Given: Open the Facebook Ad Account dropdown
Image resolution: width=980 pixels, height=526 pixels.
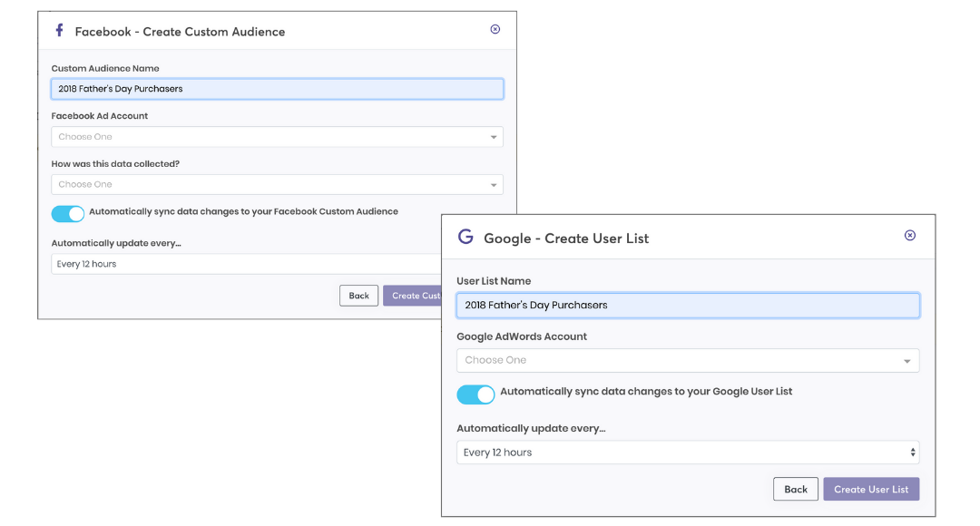Looking at the screenshot, I should click(x=277, y=137).
